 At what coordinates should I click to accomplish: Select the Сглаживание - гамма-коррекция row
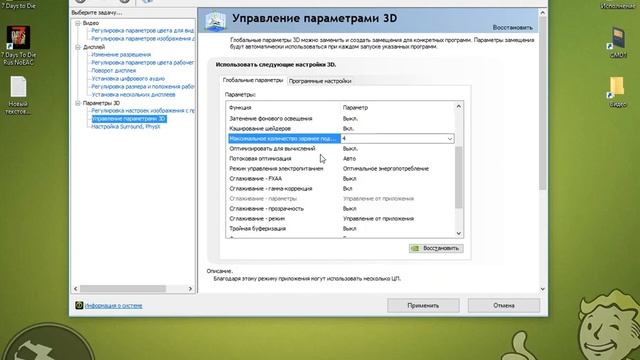coord(341,189)
